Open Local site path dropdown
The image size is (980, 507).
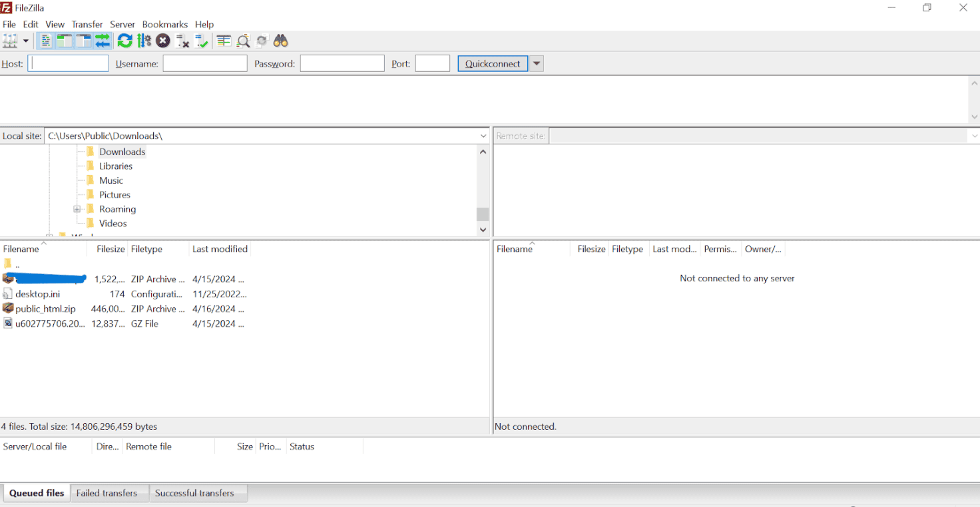pyautogui.click(x=484, y=136)
